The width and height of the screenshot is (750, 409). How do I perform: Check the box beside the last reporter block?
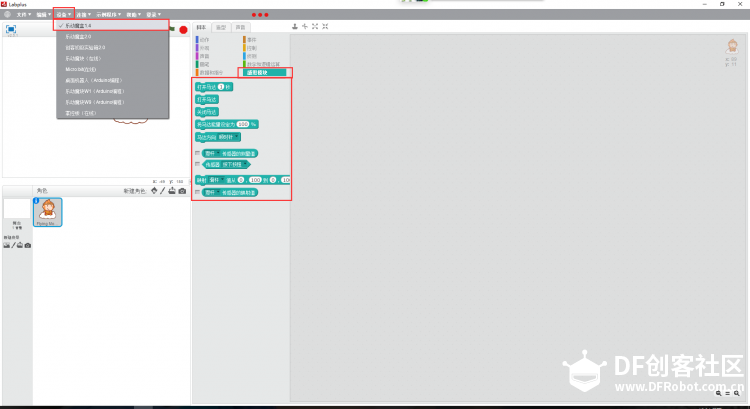click(198, 192)
